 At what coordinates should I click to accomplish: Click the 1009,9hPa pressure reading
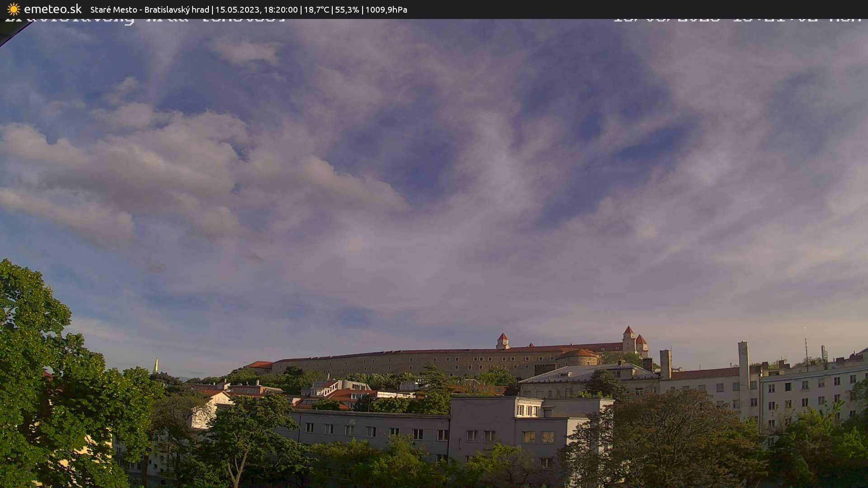[386, 9]
